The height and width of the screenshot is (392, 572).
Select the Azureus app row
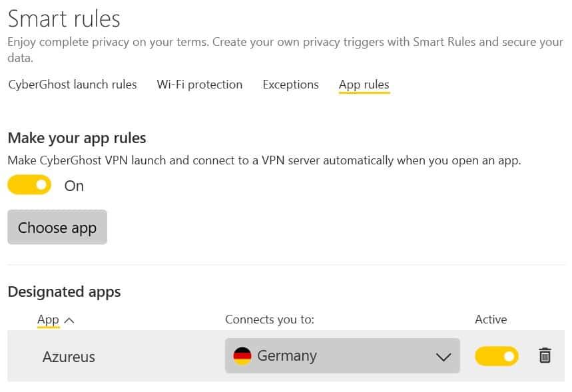coord(286,356)
